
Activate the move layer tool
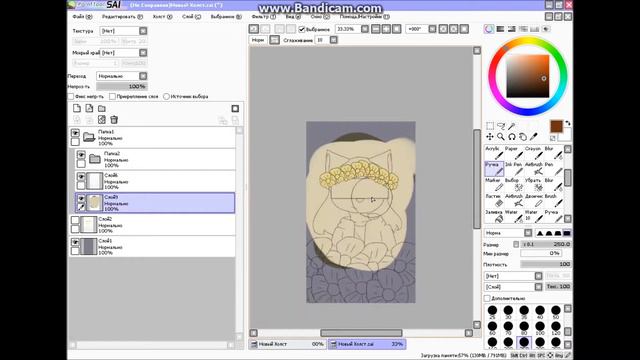click(x=490, y=137)
